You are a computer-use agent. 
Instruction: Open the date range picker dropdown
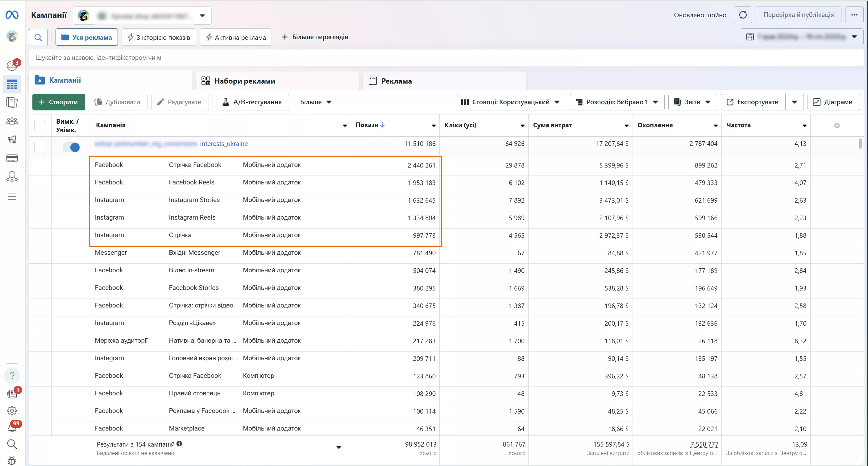tap(802, 37)
